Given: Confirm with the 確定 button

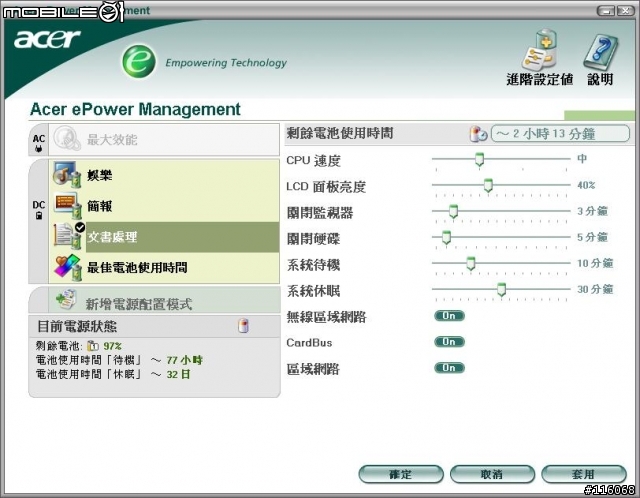Looking at the screenshot, I should [401, 474].
